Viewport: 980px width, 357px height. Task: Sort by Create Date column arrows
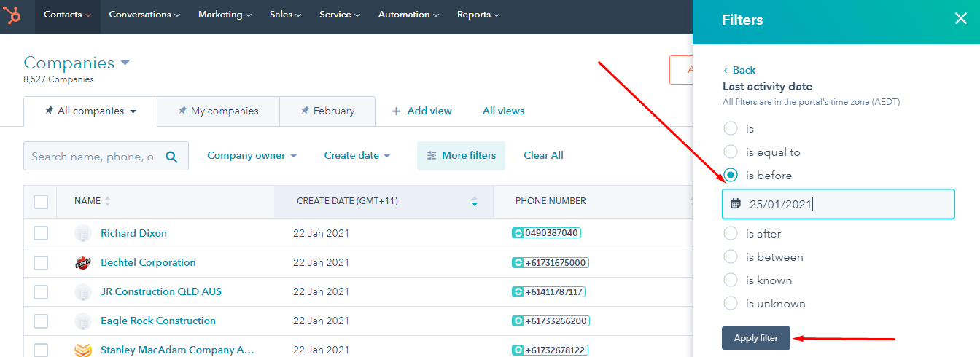click(475, 202)
